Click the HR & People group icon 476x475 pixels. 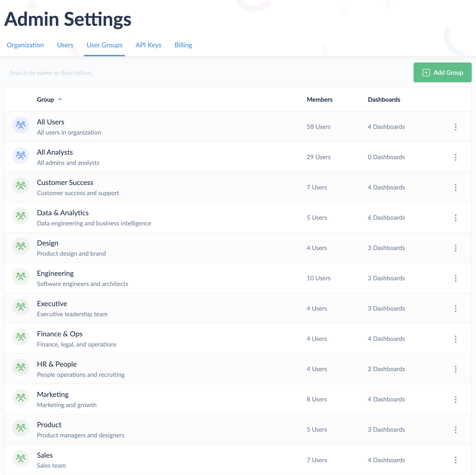tap(21, 368)
